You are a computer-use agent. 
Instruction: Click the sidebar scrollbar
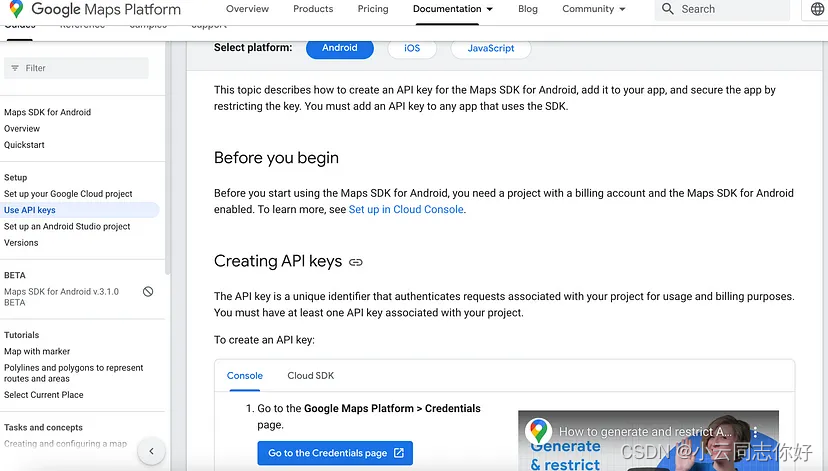(167, 158)
